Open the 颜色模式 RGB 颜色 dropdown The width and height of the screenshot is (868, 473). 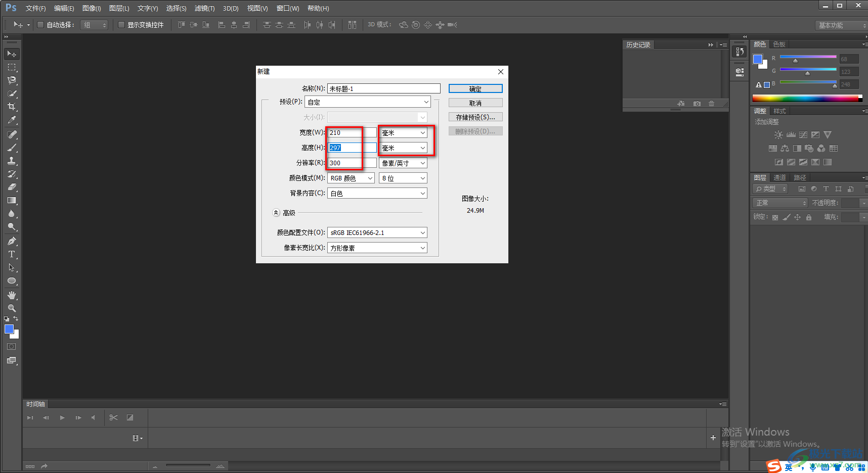pyautogui.click(x=351, y=178)
